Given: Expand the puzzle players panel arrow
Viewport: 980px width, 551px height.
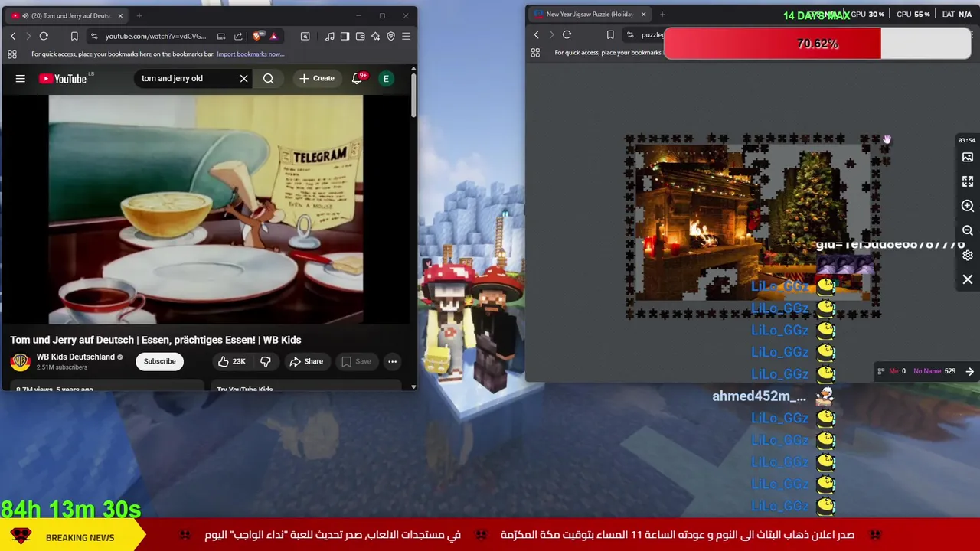Looking at the screenshot, I should (x=969, y=371).
